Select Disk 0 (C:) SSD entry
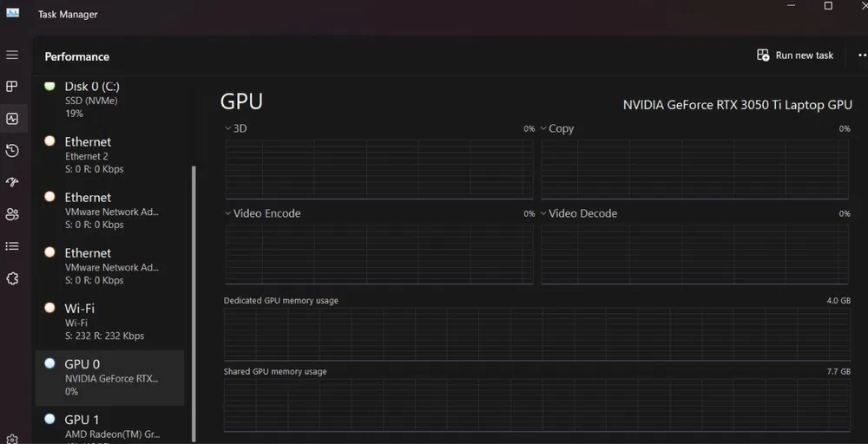This screenshot has width=868, height=444. (x=108, y=100)
